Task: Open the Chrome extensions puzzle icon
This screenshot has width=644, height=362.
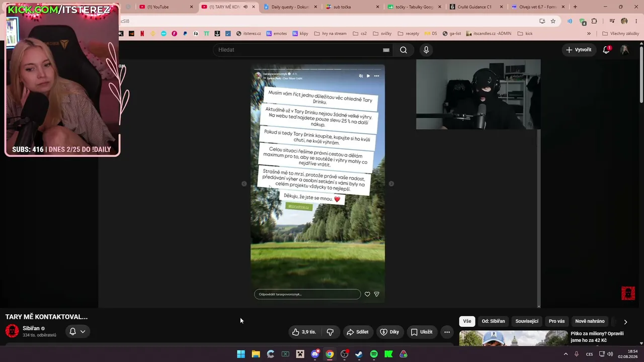Action: pyautogui.click(x=594, y=21)
